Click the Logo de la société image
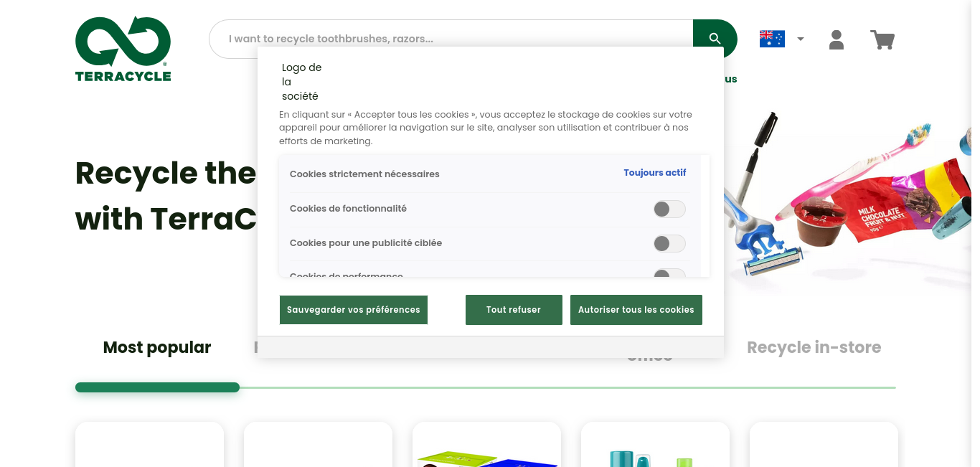The image size is (980, 467). (301, 82)
